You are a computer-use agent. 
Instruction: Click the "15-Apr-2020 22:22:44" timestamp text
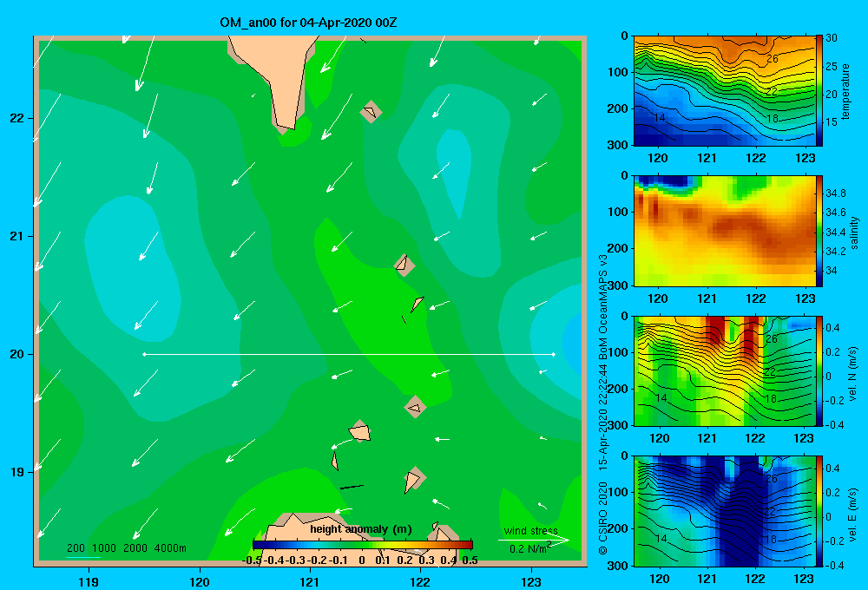coord(603,418)
